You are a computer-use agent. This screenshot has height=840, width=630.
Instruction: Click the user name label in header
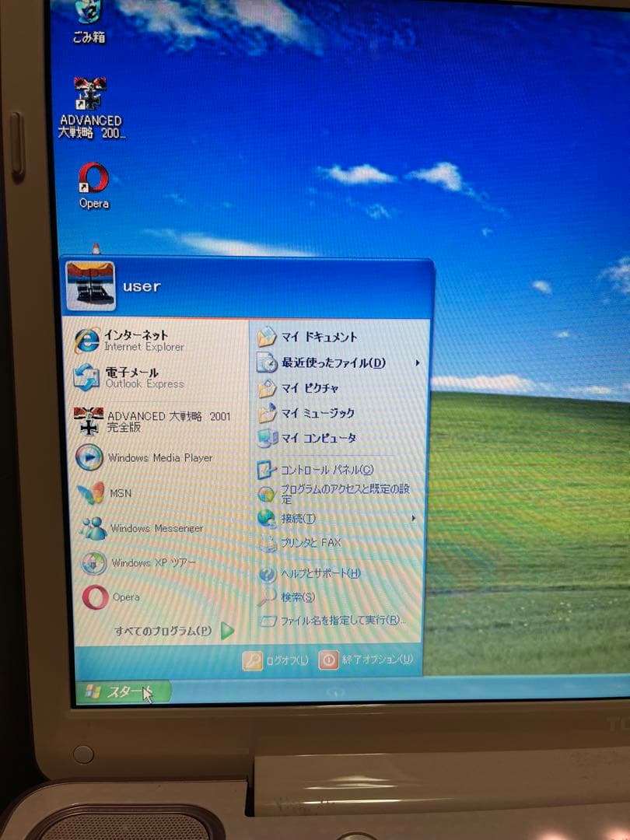(x=142, y=286)
